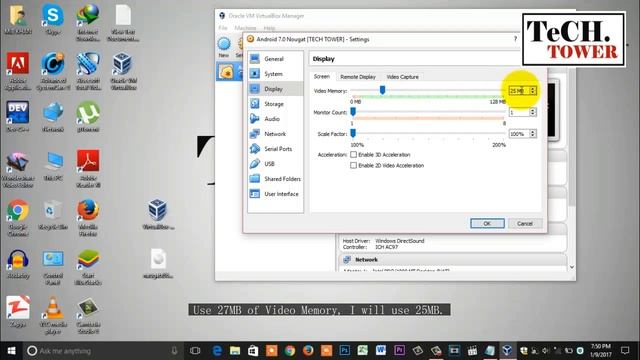Click New button in VirtualBox Manager toolbar
The height and width of the screenshot is (360, 640).
click(x=224, y=47)
